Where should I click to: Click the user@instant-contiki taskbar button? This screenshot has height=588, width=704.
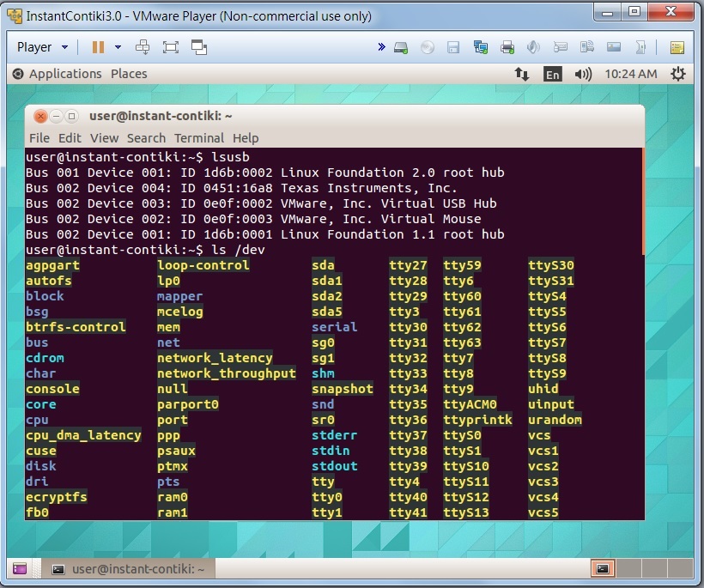click(x=129, y=569)
